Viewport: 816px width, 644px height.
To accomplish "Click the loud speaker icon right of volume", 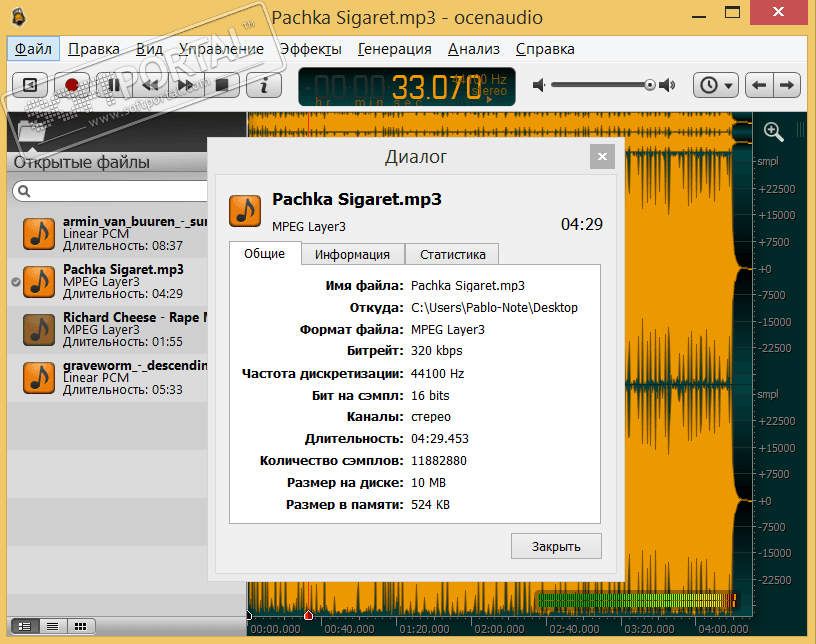I will pyautogui.click(x=667, y=85).
